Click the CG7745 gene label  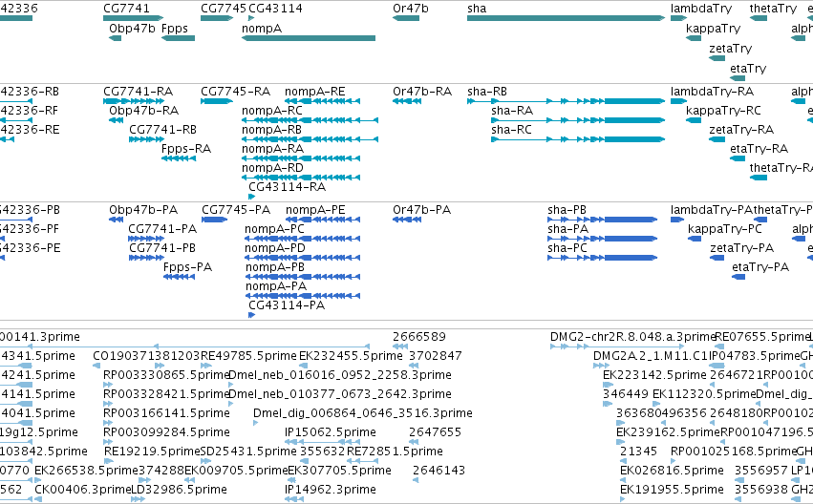click(224, 9)
